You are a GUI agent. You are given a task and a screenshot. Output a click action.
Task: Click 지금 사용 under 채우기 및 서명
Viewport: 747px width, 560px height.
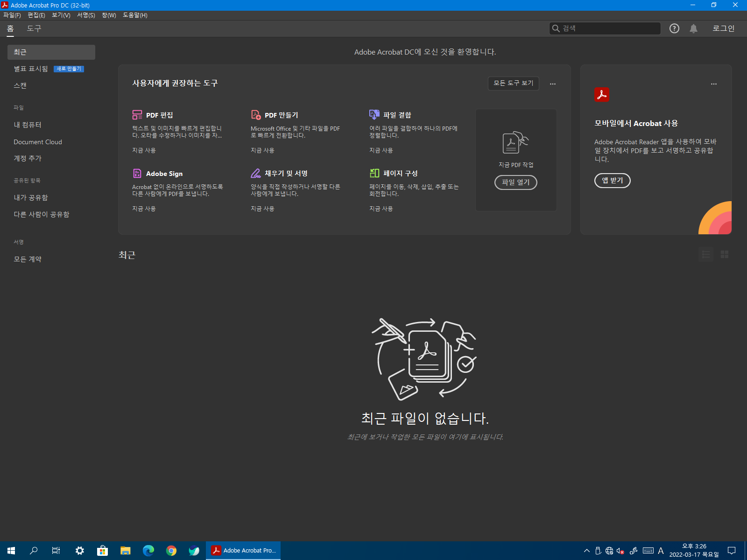click(262, 209)
